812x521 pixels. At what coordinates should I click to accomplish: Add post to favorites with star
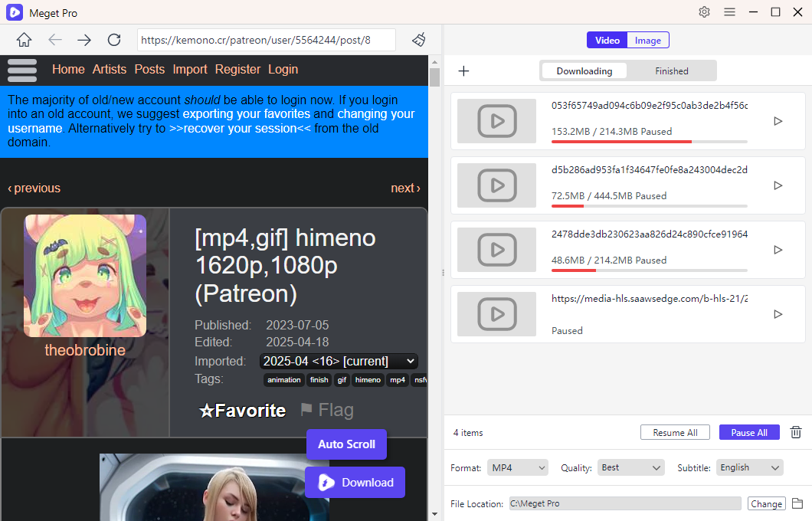click(x=242, y=411)
